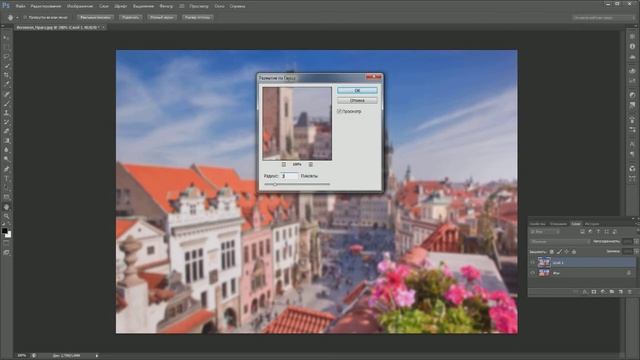640x360 pixels.
Task: Toggle Прокрутка во всех окнах checkbox
Action: [x=25, y=18]
